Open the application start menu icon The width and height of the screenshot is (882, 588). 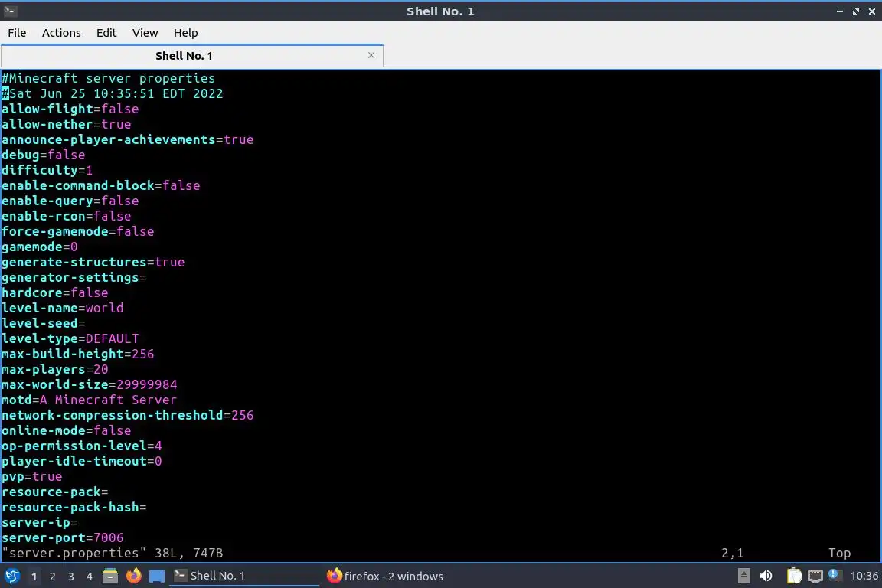[12, 576]
